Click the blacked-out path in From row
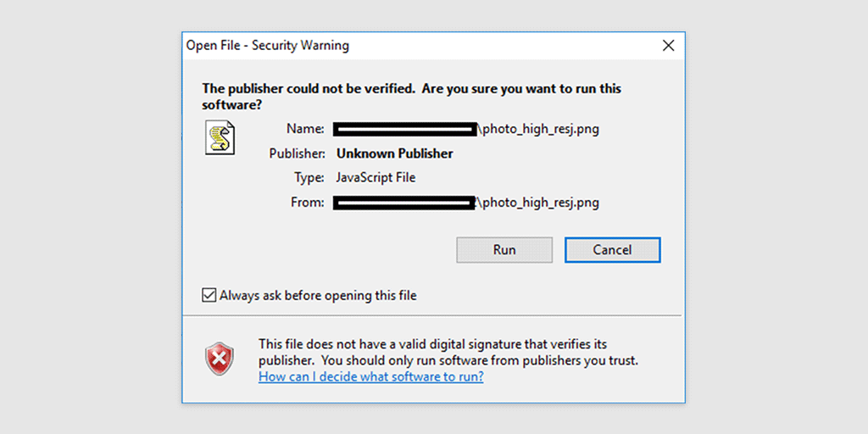This screenshot has height=434, width=868. [x=404, y=203]
